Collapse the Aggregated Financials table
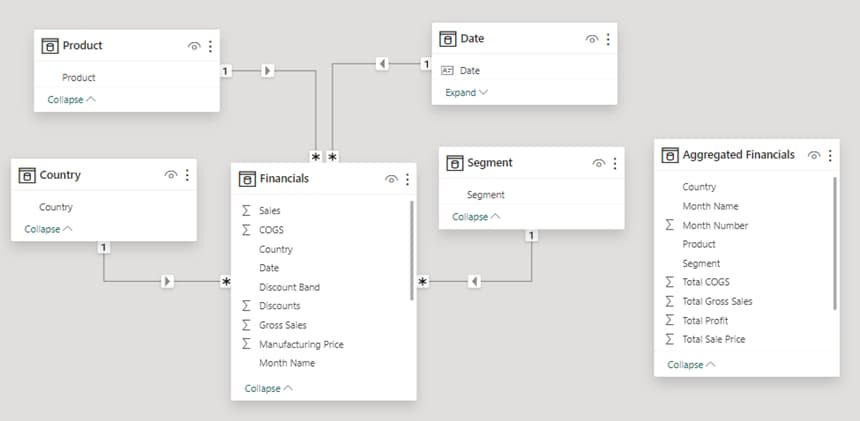The image size is (860, 421). tap(690, 364)
